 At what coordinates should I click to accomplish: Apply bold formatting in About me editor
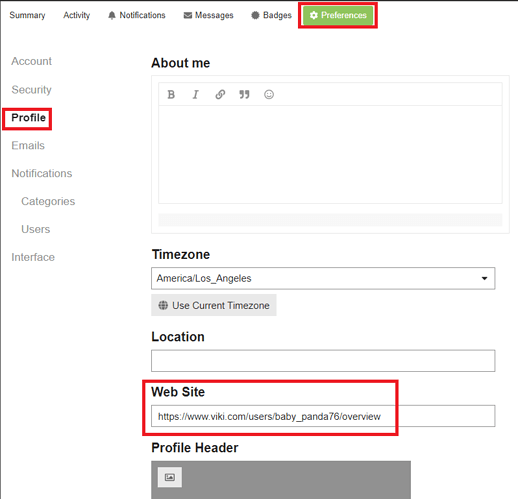coord(171,95)
